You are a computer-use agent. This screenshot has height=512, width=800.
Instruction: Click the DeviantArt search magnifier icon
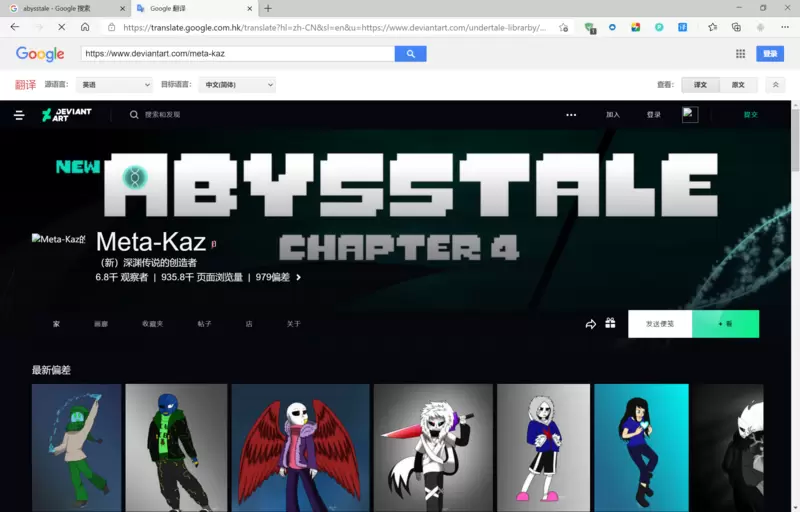(x=134, y=115)
